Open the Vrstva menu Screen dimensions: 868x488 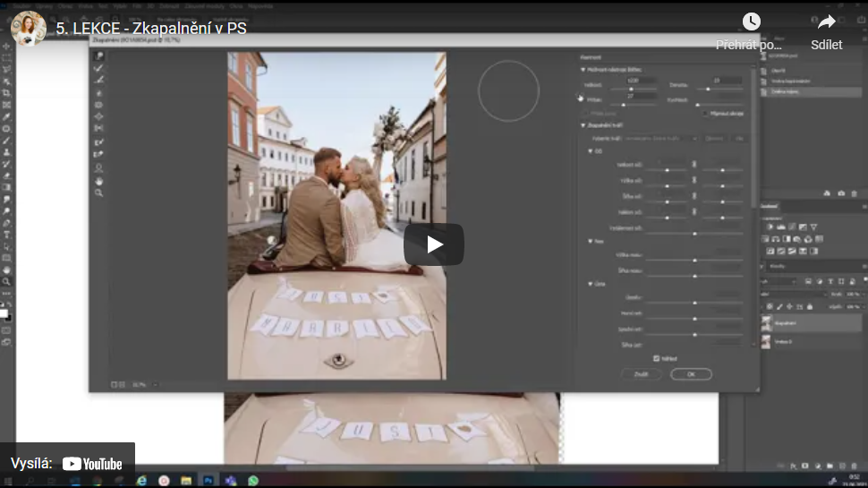(x=85, y=6)
